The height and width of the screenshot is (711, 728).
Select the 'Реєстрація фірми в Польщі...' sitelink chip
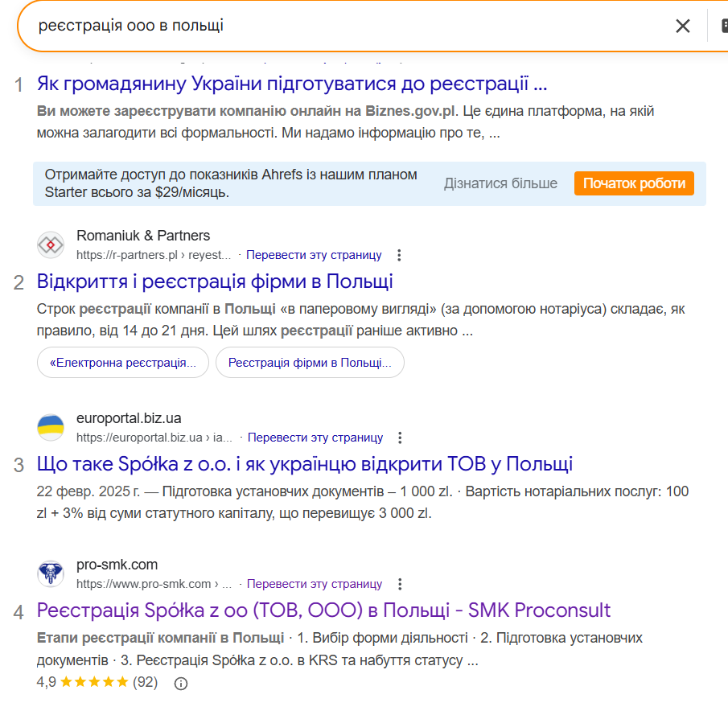310,363
